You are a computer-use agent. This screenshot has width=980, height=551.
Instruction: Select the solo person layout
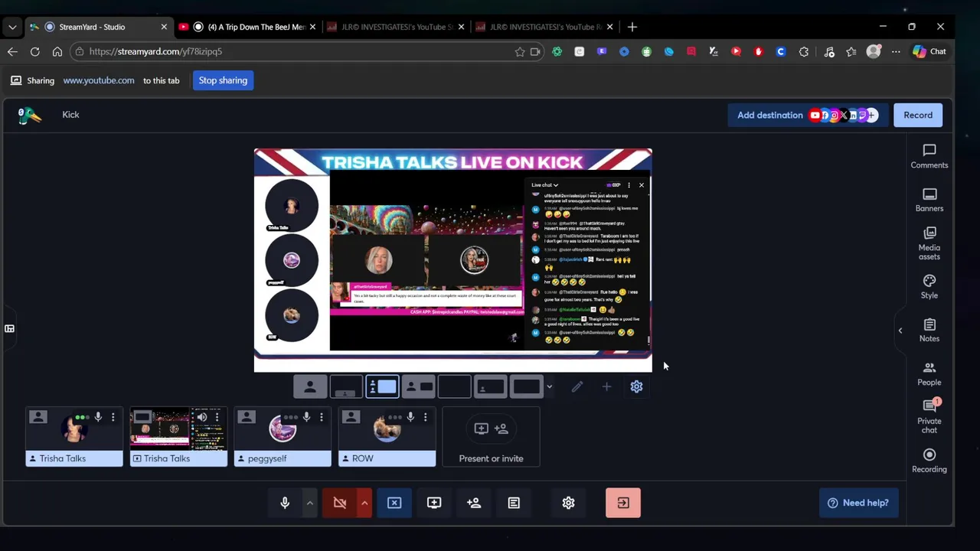click(310, 386)
